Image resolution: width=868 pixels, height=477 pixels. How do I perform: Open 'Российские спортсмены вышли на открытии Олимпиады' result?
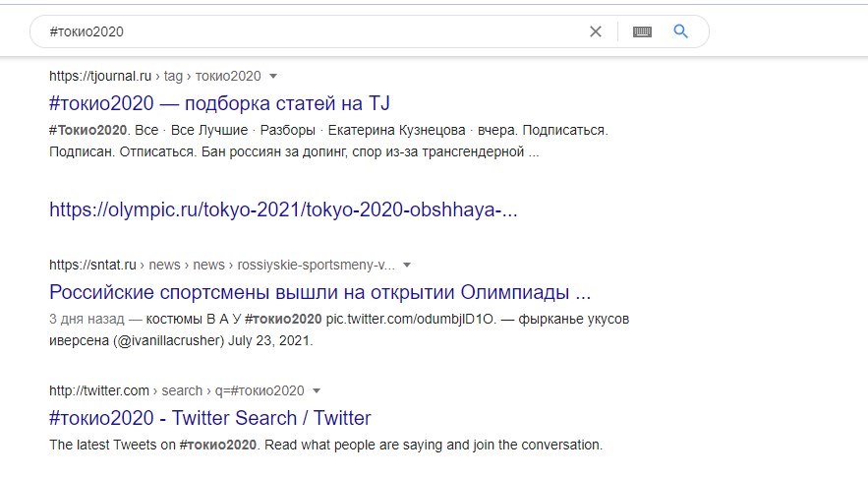coord(319,292)
